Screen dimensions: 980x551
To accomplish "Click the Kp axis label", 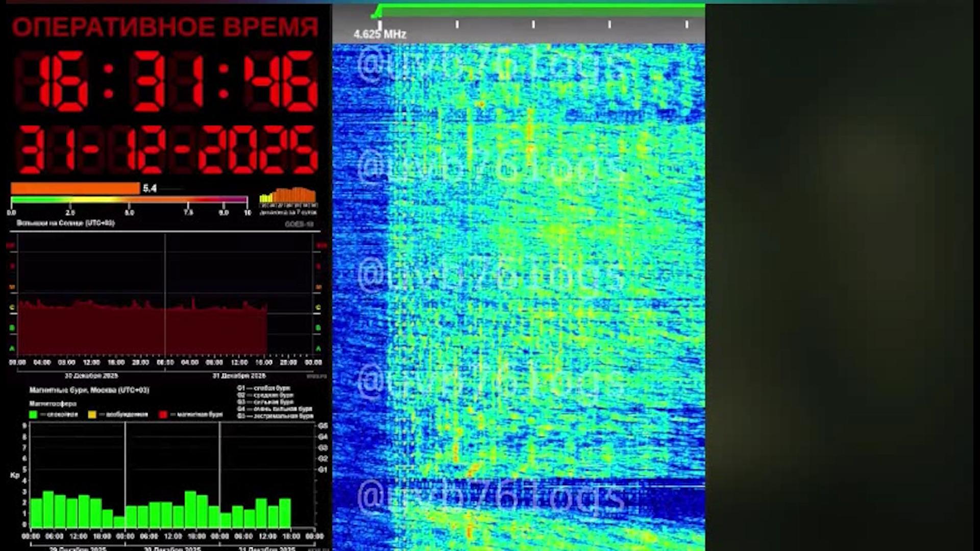I will pyautogui.click(x=15, y=475).
